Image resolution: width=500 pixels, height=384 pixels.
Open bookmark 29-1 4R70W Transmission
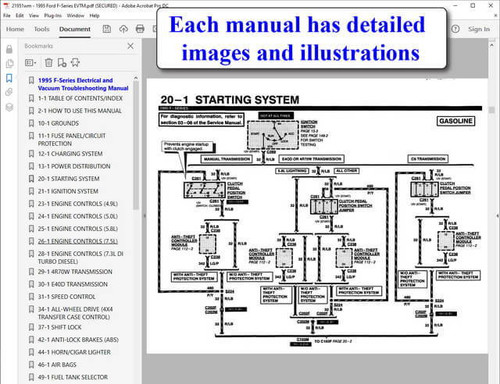point(75,272)
